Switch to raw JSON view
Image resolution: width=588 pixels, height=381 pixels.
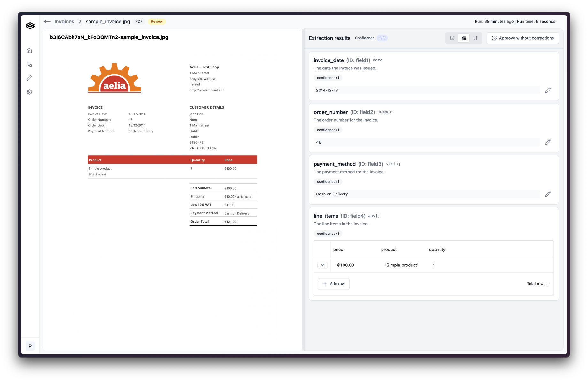tap(475, 38)
